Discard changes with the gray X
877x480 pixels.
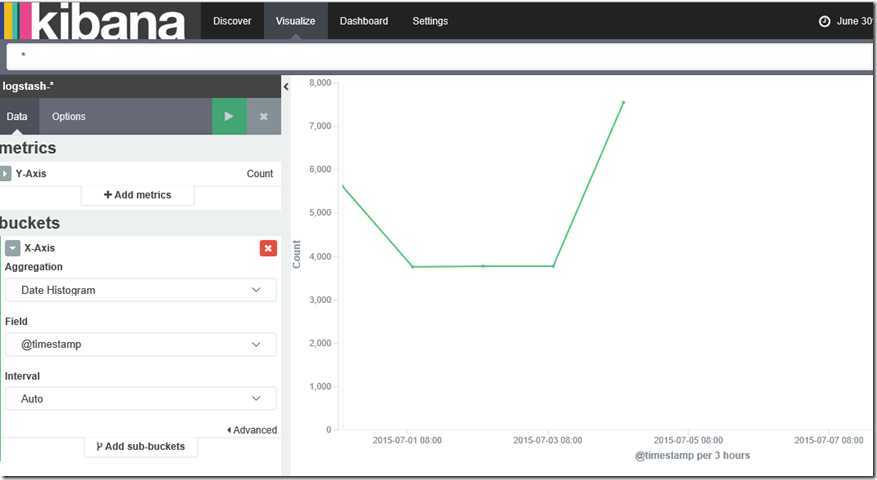point(264,116)
